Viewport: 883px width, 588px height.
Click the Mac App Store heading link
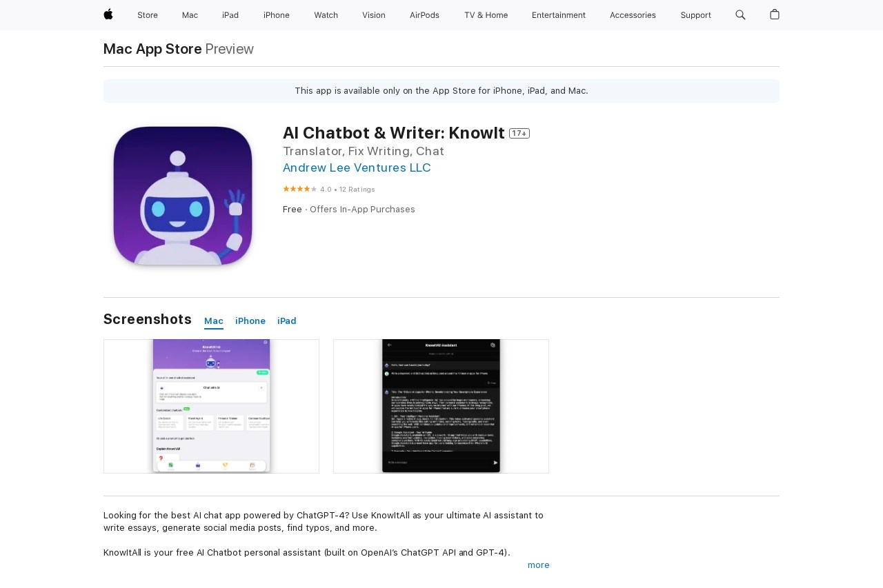(x=152, y=49)
